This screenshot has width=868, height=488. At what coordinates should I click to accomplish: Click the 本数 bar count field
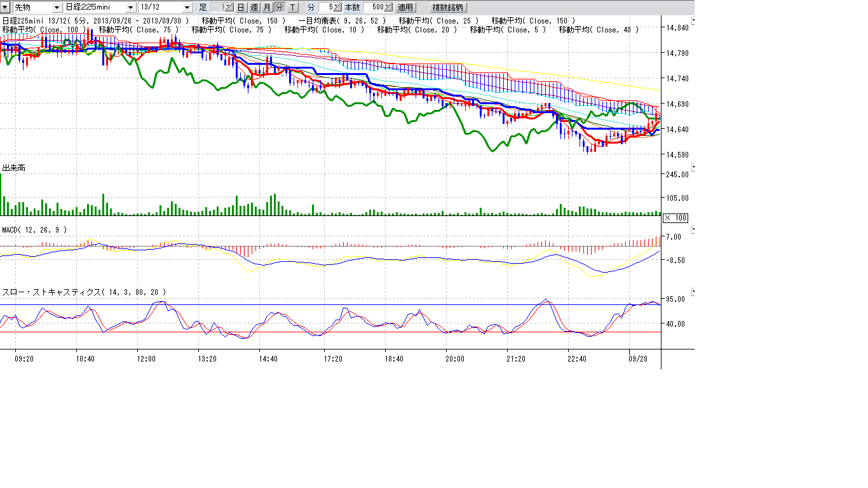coord(374,8)
